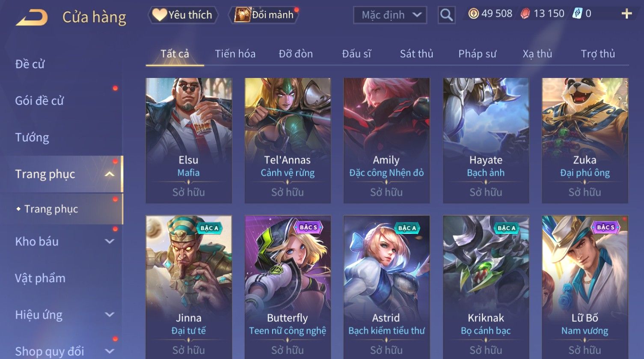This screenshot has width=644, height=359.
Task: Go to Đề cử section
Action: coord(30,64)
